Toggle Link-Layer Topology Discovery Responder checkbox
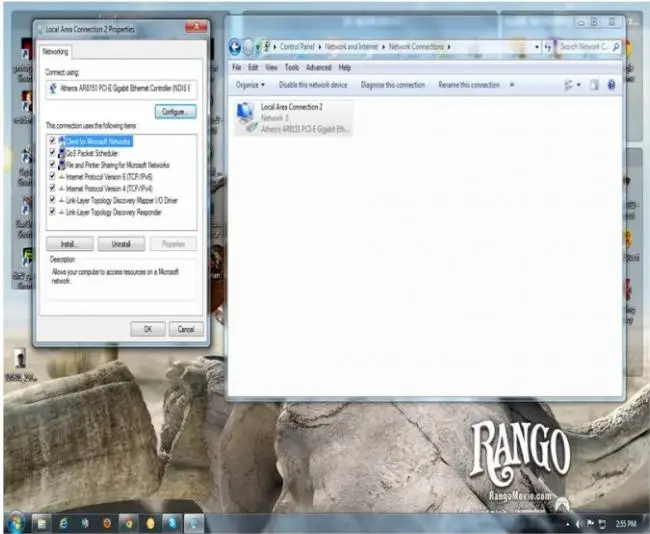The width and height of the screenshot is (650, 534). (52, 211)
